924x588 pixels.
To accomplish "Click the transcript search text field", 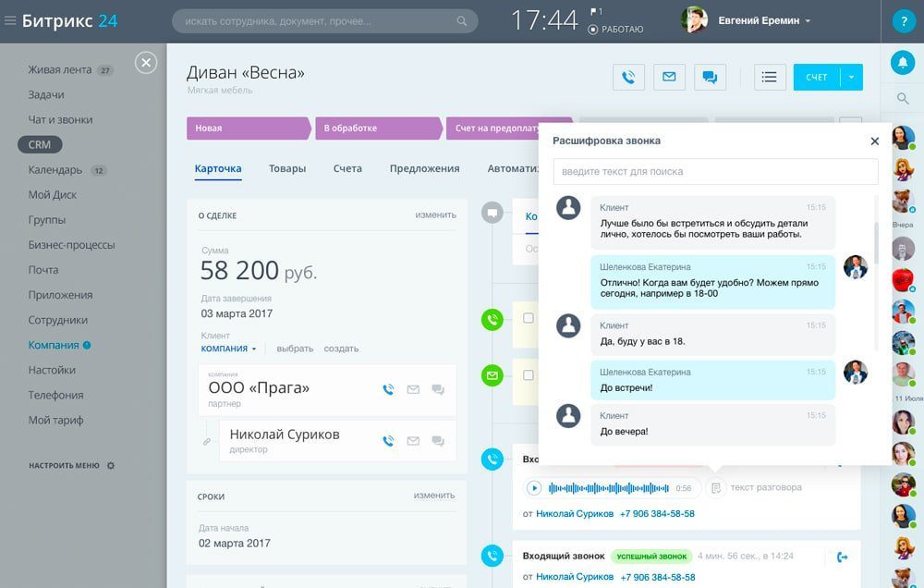I will click(715, 172).
